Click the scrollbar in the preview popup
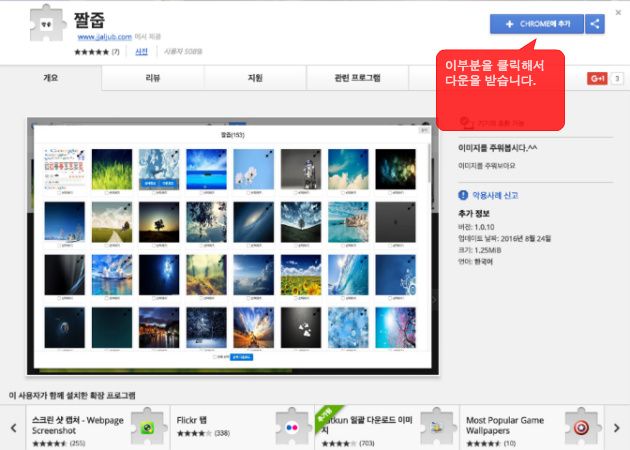630x450 pixels. click(429, 163)
